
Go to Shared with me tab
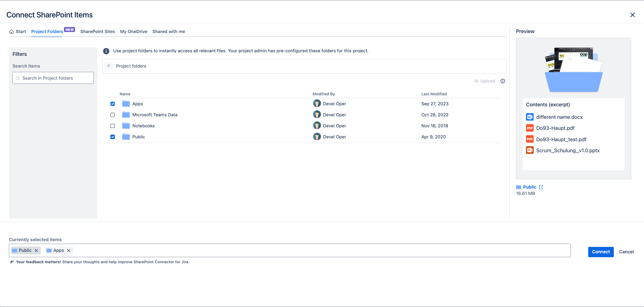tap(168, 32)
